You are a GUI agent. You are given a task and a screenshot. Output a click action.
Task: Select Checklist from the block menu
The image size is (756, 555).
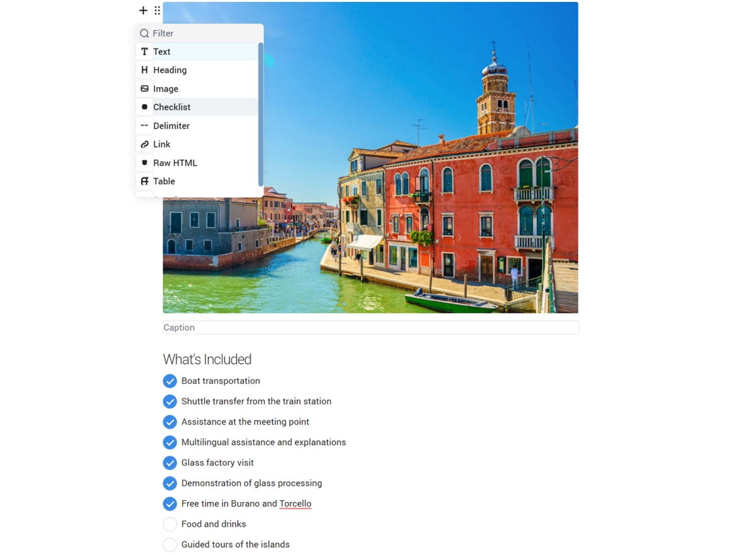(x=172, y=107)
